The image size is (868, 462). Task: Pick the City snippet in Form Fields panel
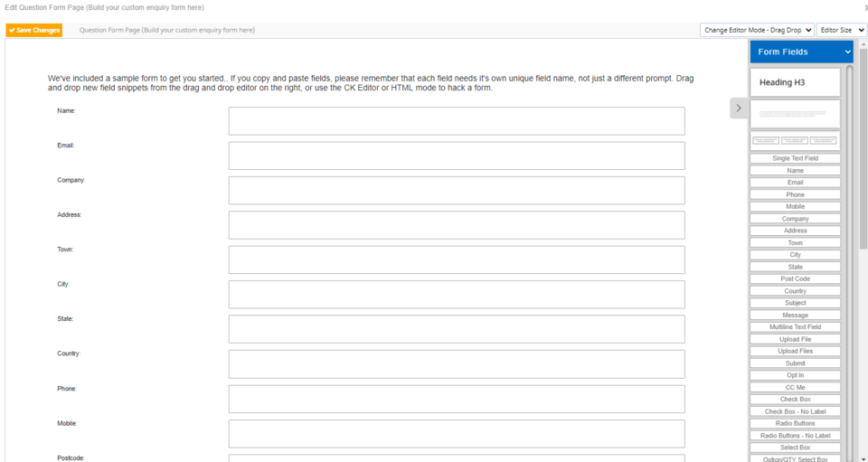pyautogui.click(x=796, y=255)
